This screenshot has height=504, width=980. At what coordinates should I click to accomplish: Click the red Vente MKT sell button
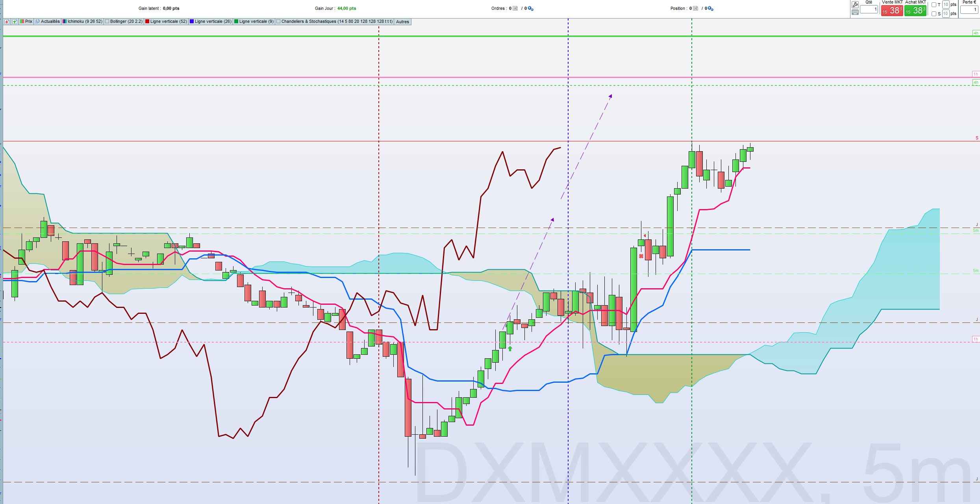click(x=892, y=11)
